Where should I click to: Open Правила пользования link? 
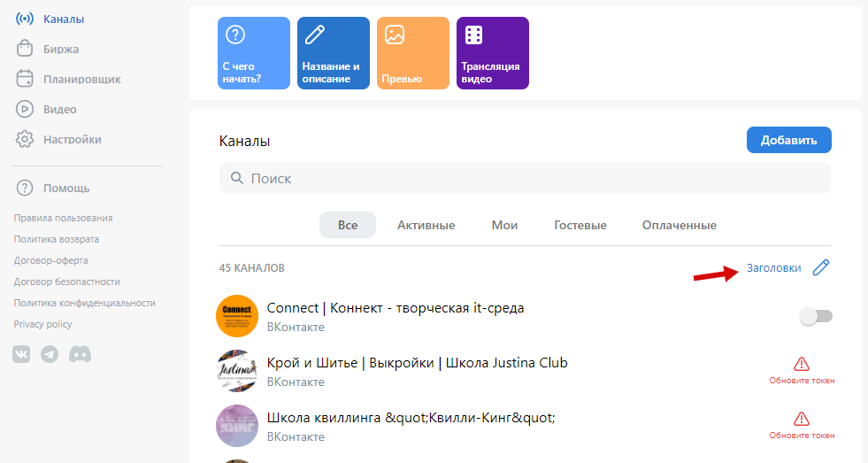64,218
